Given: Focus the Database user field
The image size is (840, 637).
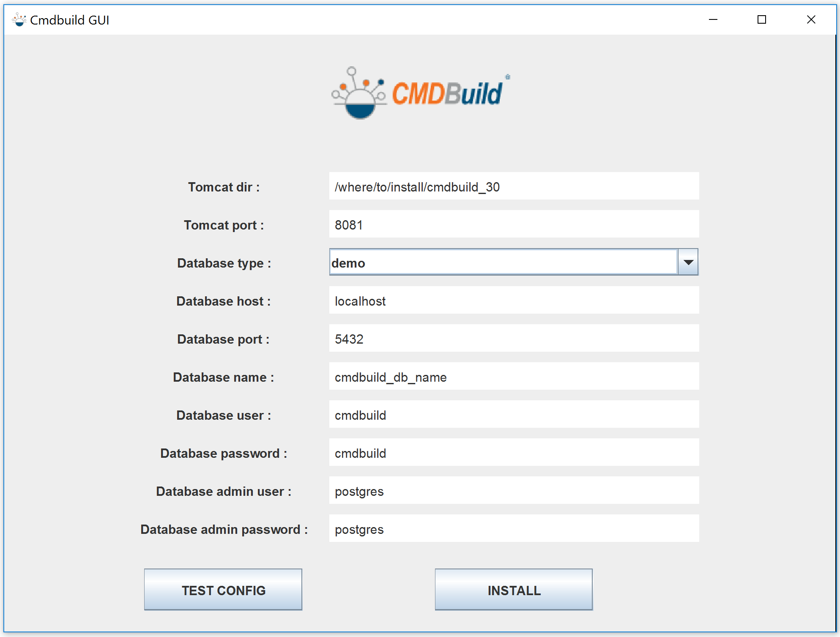Looking at the screenshot, I should (514, 415).
